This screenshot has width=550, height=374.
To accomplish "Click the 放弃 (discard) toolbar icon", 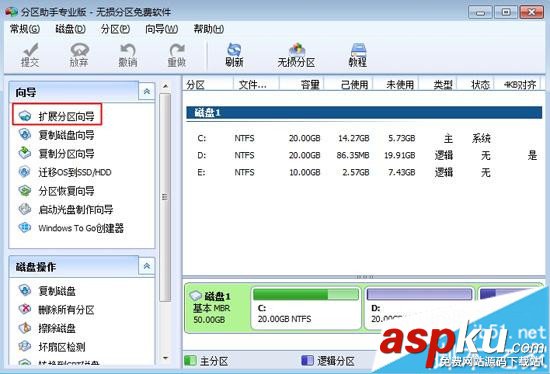I will click(79, 55).
